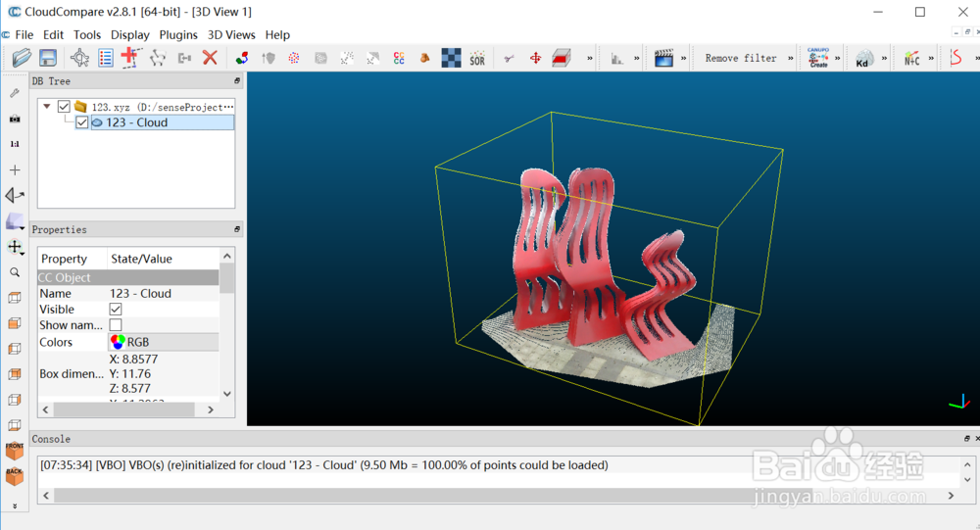Click the red S curve plugin icon
980x530 pixels.
(955, 58)
